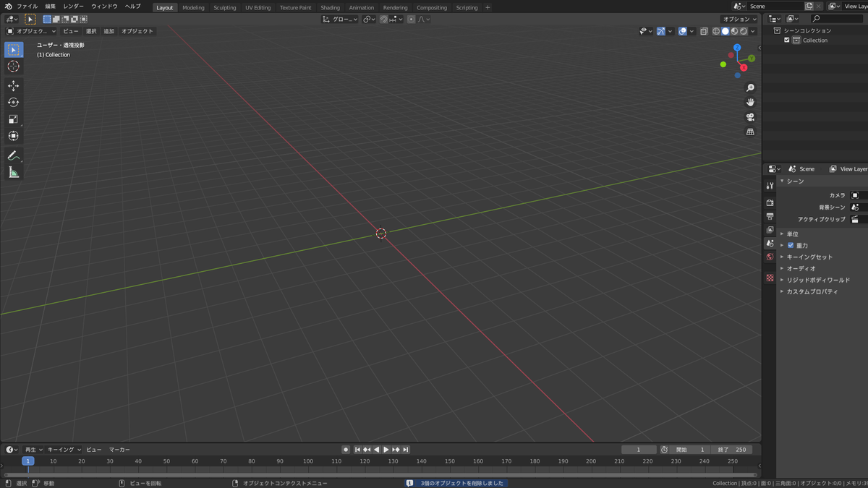The height and width of the screenshot is (488, 868).
Task: Toggle proportional editing button
Action: point(411,20)
